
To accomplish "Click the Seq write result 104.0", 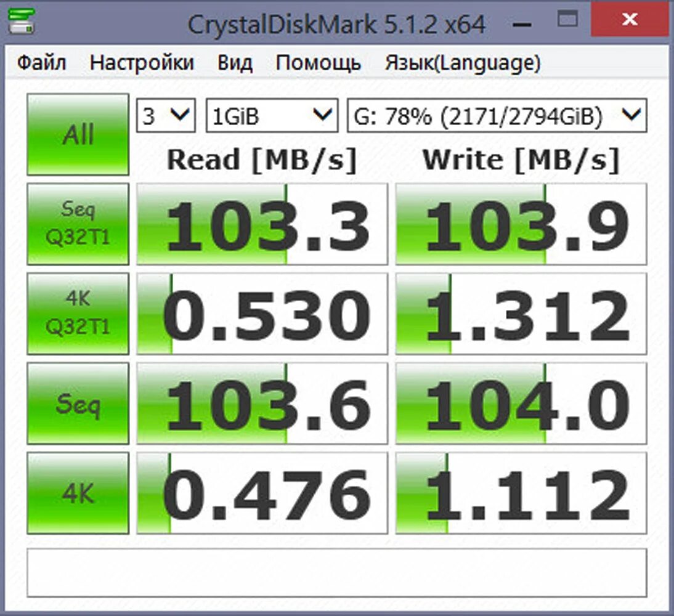I will (x=521, y=403).
